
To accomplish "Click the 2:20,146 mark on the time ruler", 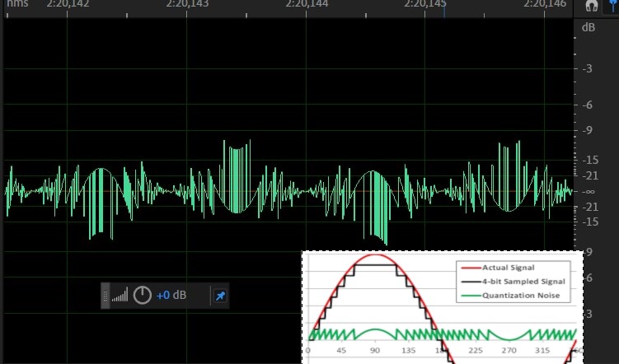I will 545,4.
